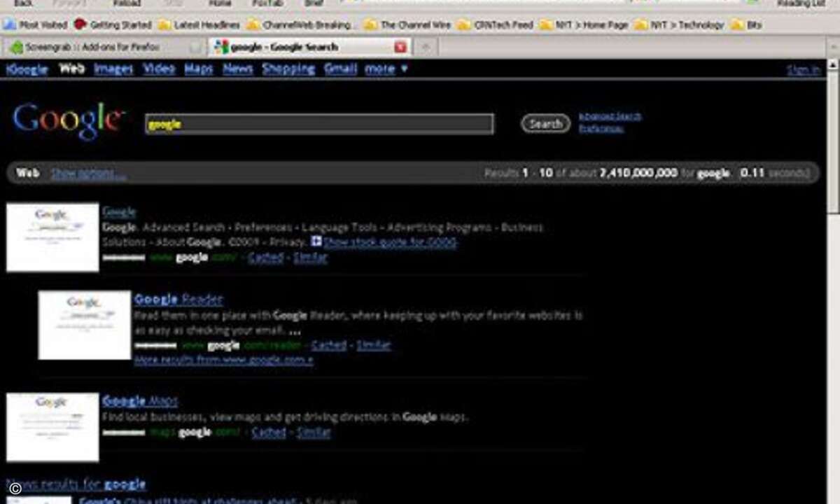Open Similar link for Google Maps result

point(314,433)
